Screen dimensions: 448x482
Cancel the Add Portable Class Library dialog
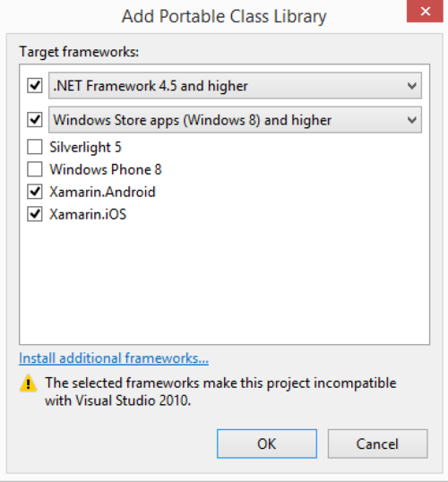click(x=377, y=443)
